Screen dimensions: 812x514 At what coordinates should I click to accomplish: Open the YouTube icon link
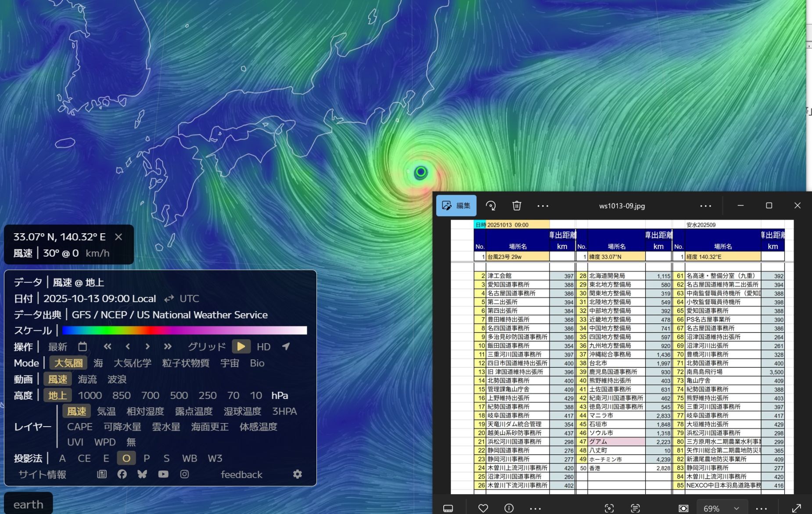click(x=163, y=474)
